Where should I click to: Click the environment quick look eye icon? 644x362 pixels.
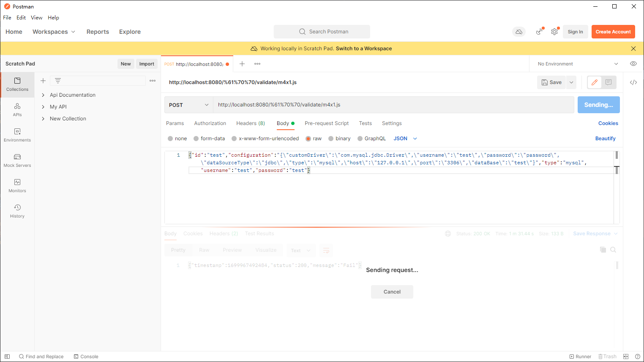coord(633,64)
